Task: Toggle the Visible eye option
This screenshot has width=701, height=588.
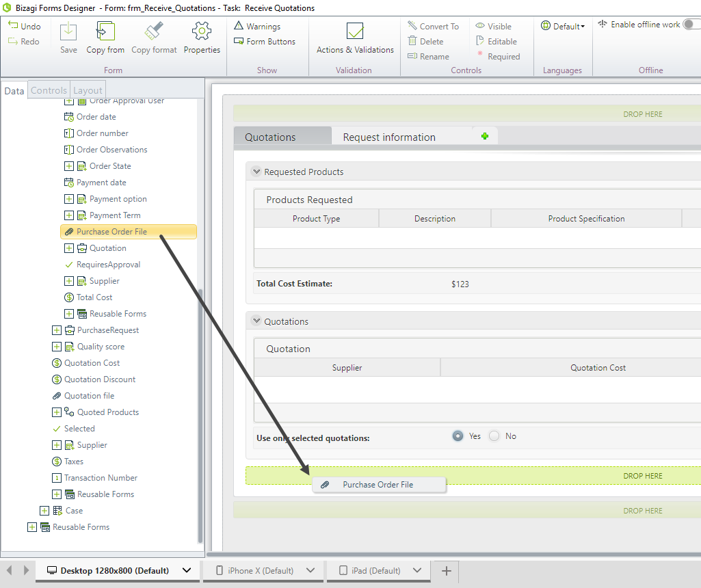Action: point(494,27)
